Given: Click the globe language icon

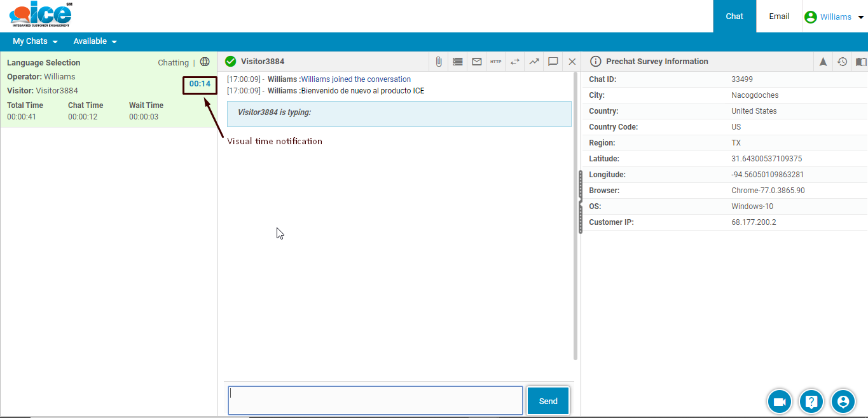Looking at the screenshot, I should pyautogui.click(x=205, y=62).
